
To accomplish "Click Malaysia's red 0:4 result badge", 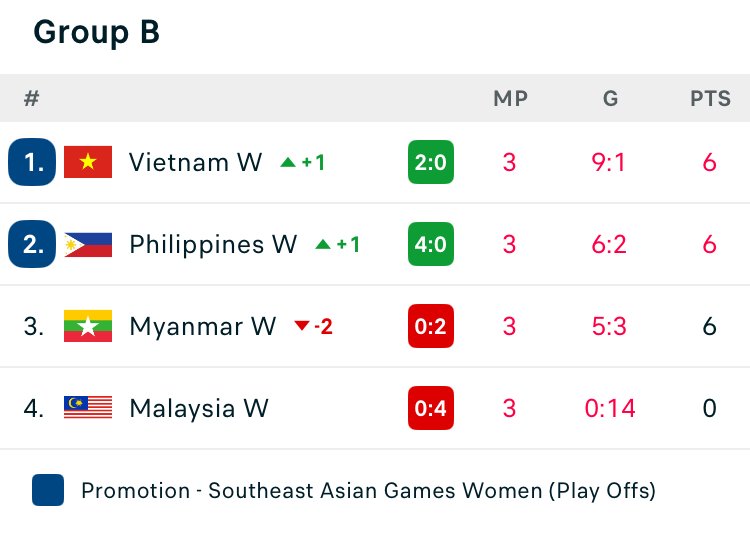I will coord(431,408).
